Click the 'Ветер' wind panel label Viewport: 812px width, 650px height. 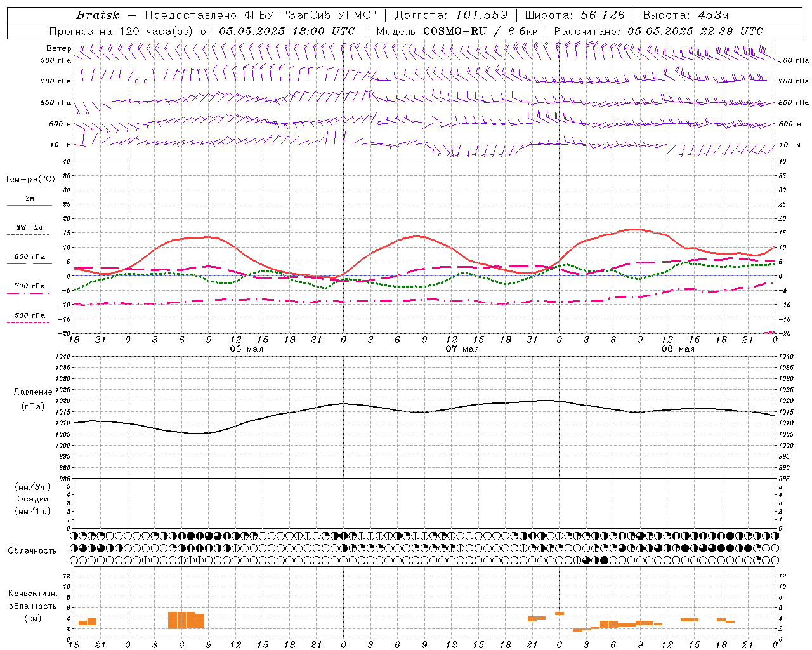[x=59, y=48]
